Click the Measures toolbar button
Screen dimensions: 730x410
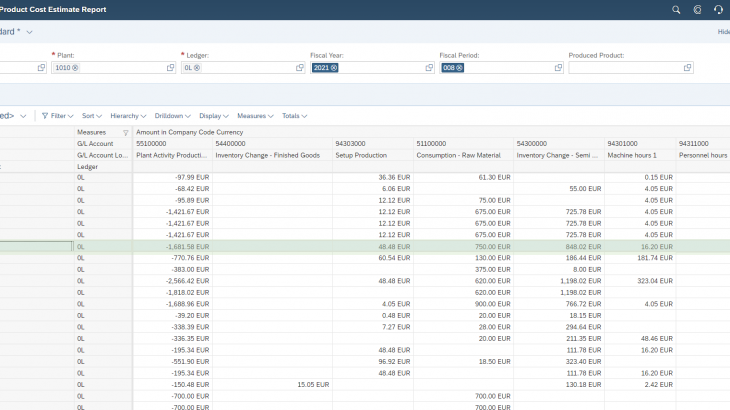tap(255, 116)
